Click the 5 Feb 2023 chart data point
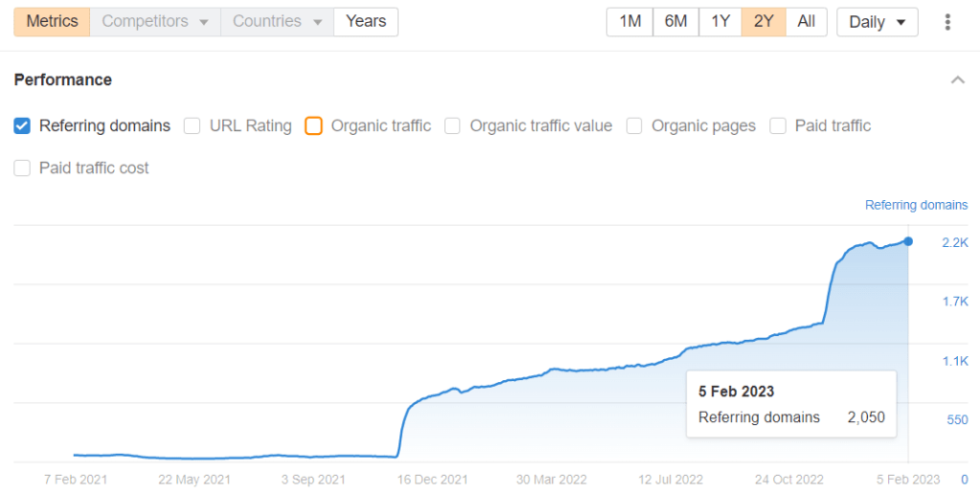This screenshot has height=494, width=980. (x=908, y=241)
